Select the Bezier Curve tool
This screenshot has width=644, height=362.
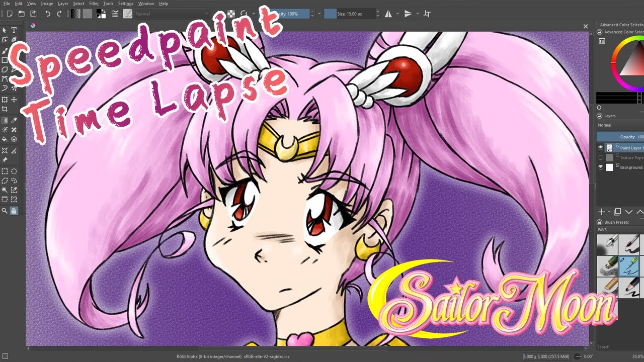pyautogui.click(x=5, y=79)
